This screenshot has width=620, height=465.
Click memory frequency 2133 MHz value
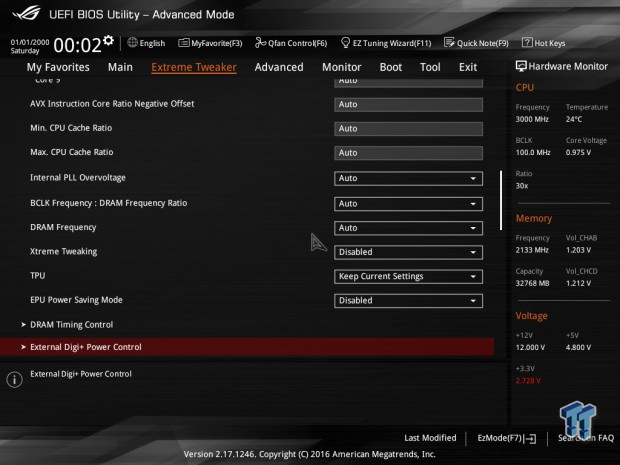(532, 250)
